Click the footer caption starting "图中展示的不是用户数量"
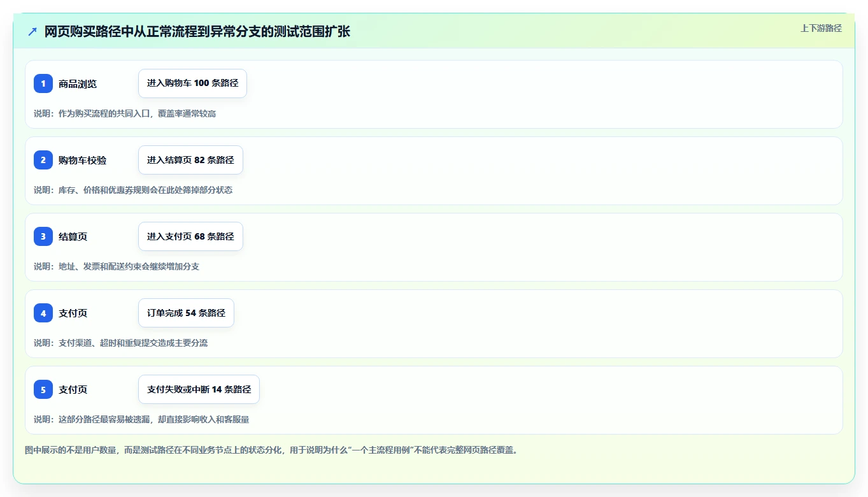Viewport: 868px width, 497px height. 272,450
